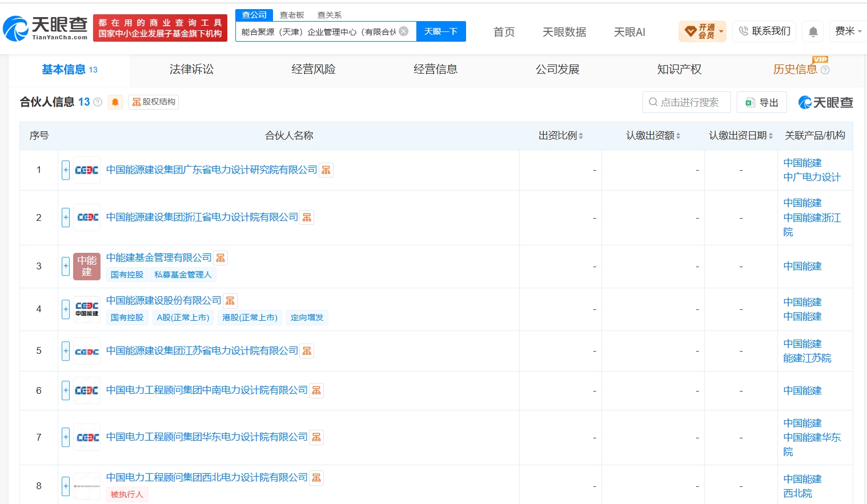Image resolution: width=867 pixels, height=504 pixels.
Task: Switch to 知识产权 tab
Action: click(x=679, y=70)
